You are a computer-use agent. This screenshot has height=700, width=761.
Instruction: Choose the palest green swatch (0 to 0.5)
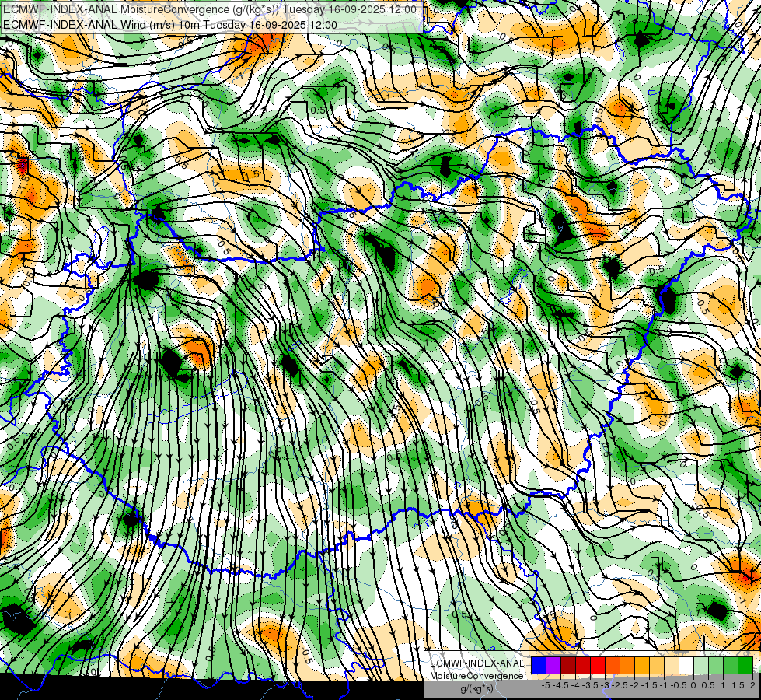tap(701, 665)
